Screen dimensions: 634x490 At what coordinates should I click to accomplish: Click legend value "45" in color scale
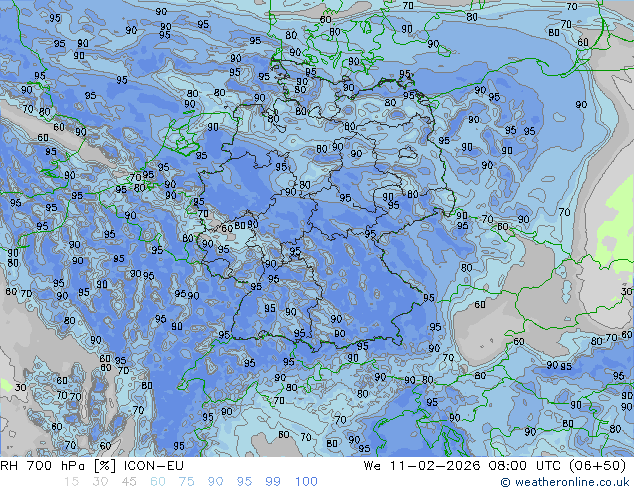click(129, 482)
